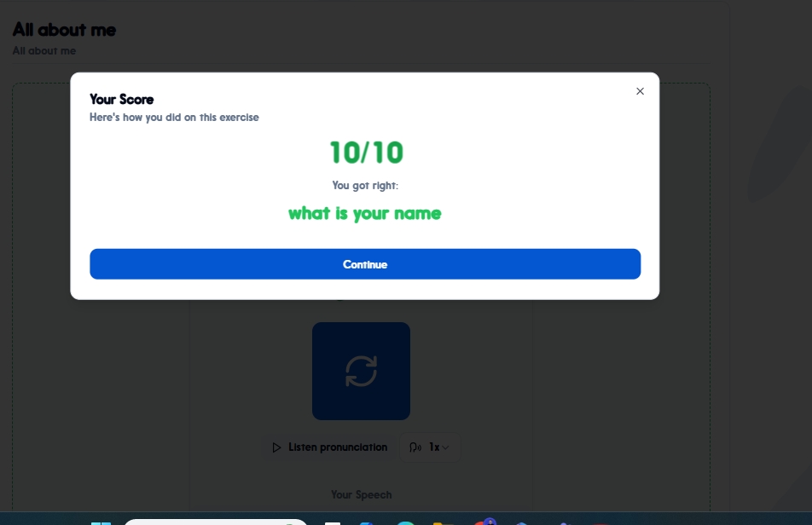
Task: Click the Listen pronunciation label
Action: click(338, 447)
